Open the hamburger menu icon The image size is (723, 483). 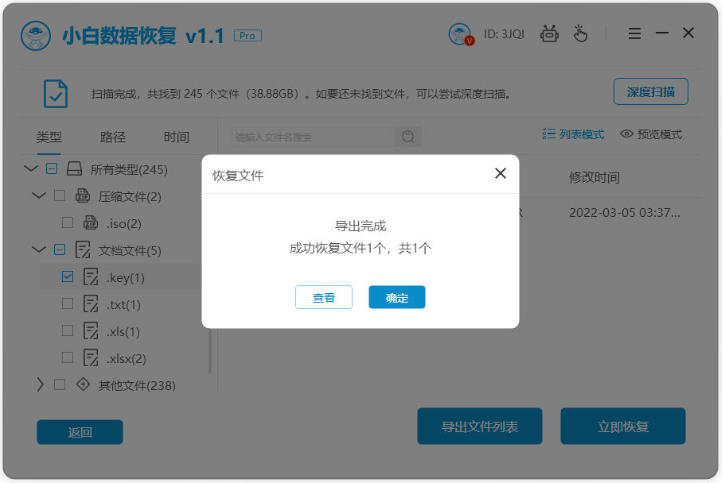(635, 34)
